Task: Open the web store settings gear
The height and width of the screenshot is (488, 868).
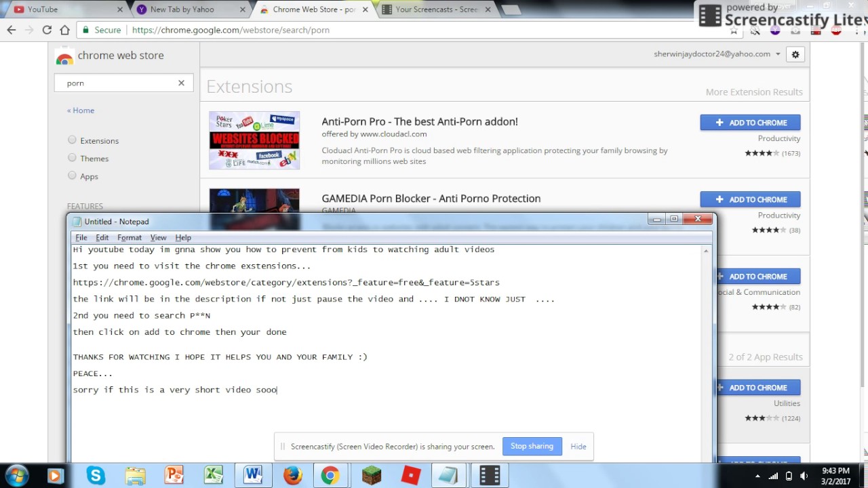Action: pos(795,55)
